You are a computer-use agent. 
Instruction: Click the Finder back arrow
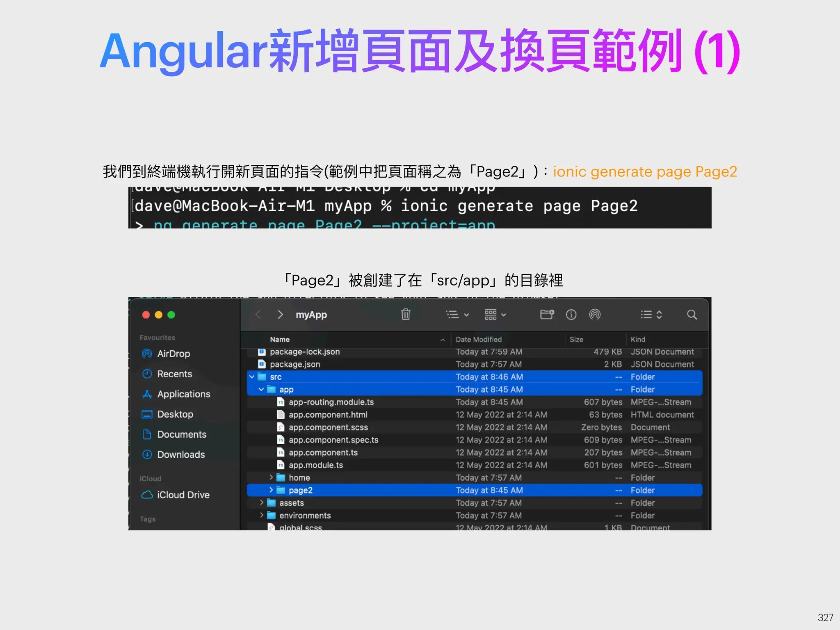[x=258, y=315]
